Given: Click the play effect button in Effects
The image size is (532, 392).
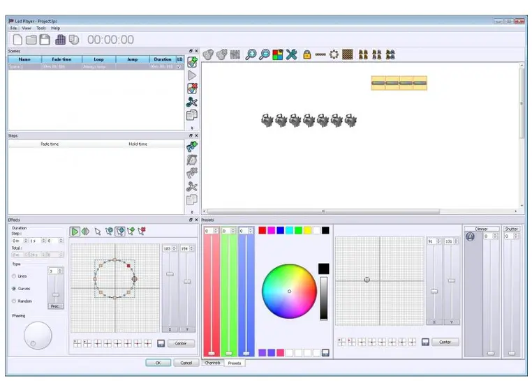Looking at the screenshot, I should 75,232.
